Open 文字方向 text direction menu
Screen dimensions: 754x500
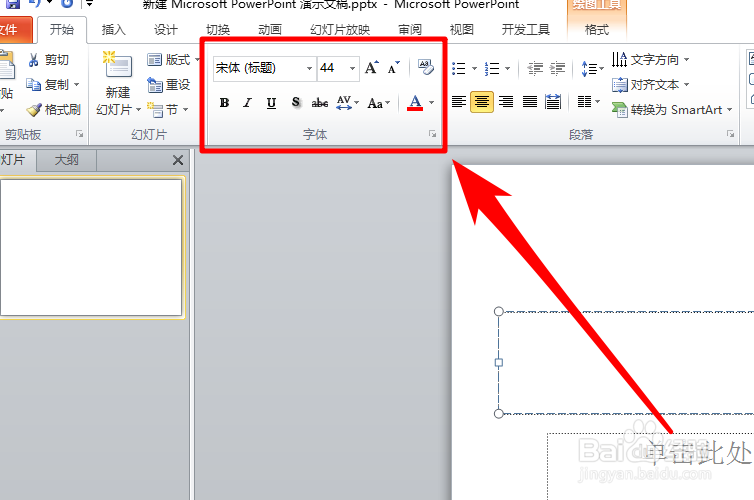pyautogui.click(x=650, y=60)
